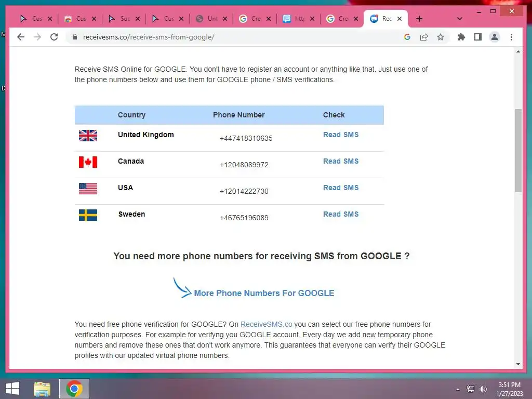
Task: Click the network tray icon
Action: pyautogui.click(x=471, y=389)
